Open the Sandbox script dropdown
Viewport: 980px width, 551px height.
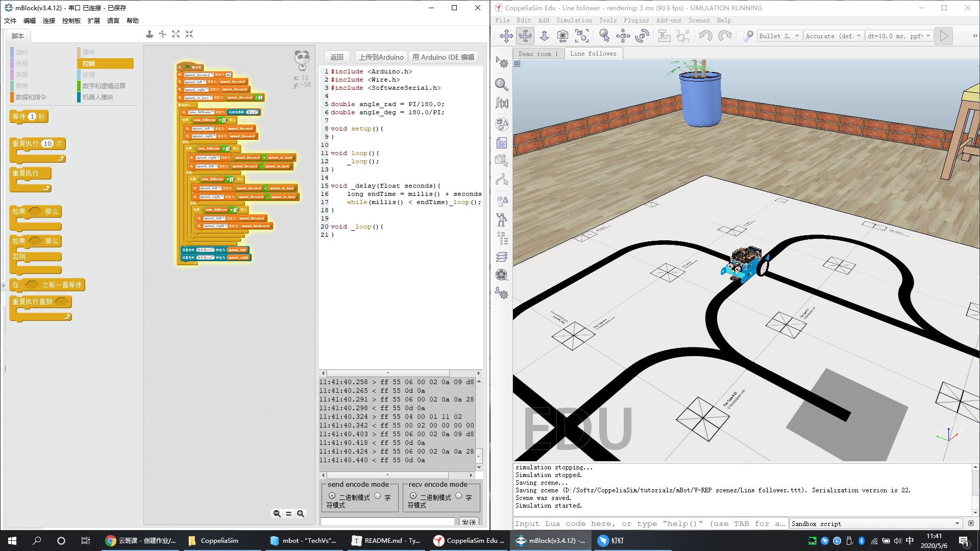coord(875,523)
